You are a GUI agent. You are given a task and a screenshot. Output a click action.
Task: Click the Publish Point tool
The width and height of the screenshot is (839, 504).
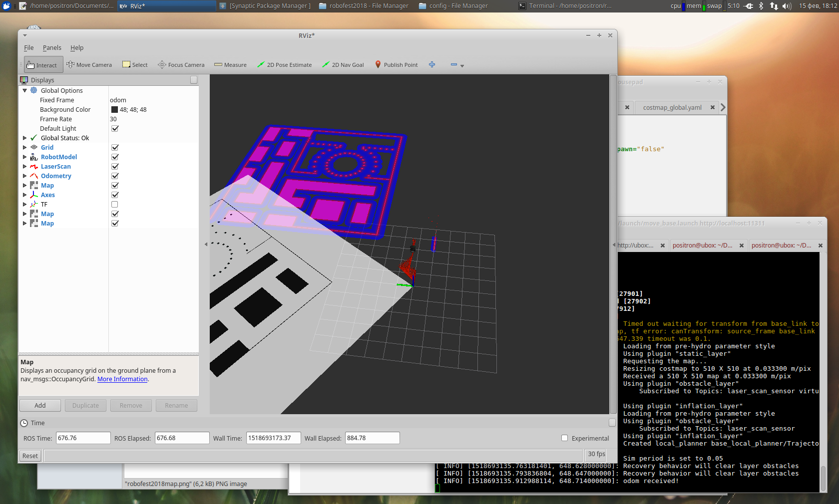click(396, 64)
